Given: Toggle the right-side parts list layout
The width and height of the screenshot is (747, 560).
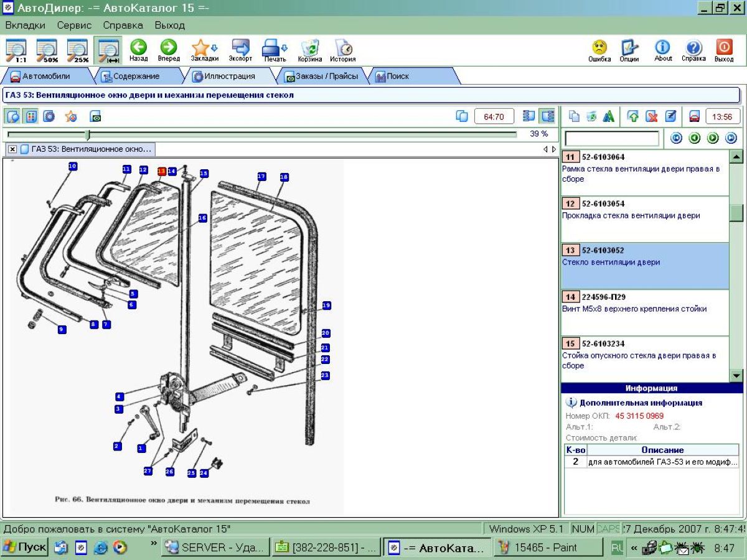Looking at the screenshot, I should tap(547, 116).
